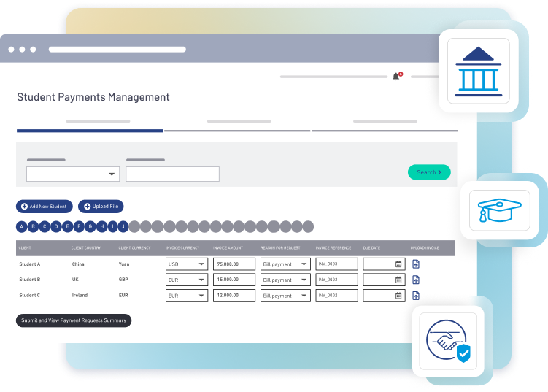Click the Student C client name
The height and width of the screenshot is (392, 548).
point(30,295)
